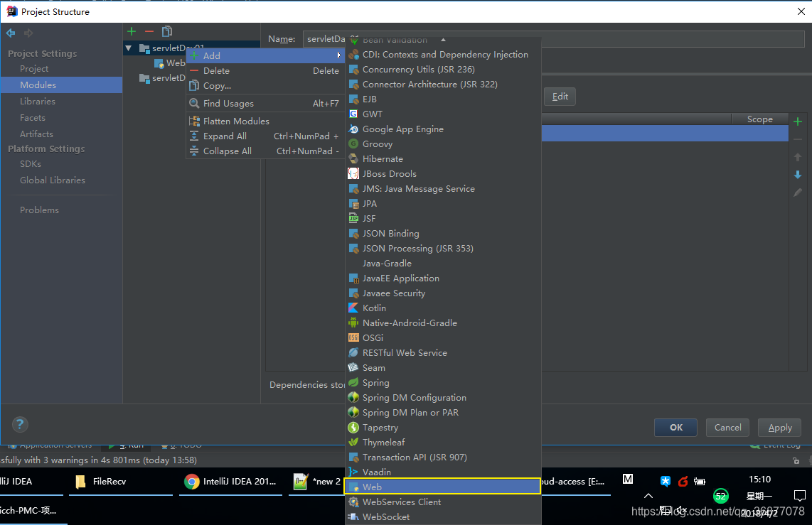Click the help question mark icon
This screenshot has width=812, height=525.
(20, 425)
